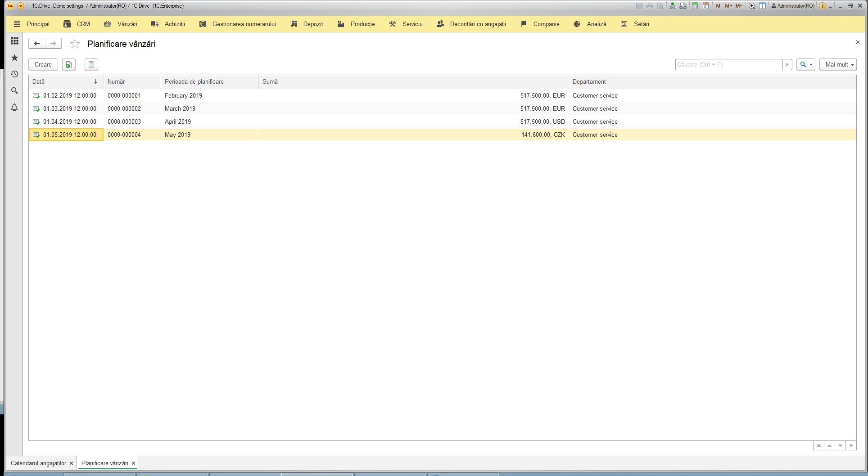This screenshot has height=476, width=868.
Task: Close the Calendarul angajaților tab
Action: coord(71,463)
